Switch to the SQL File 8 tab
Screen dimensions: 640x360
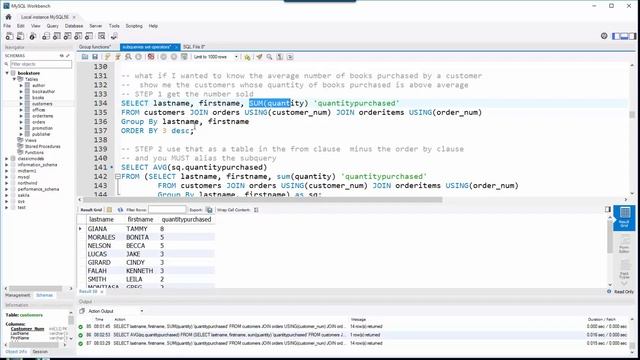coord(194,47)
